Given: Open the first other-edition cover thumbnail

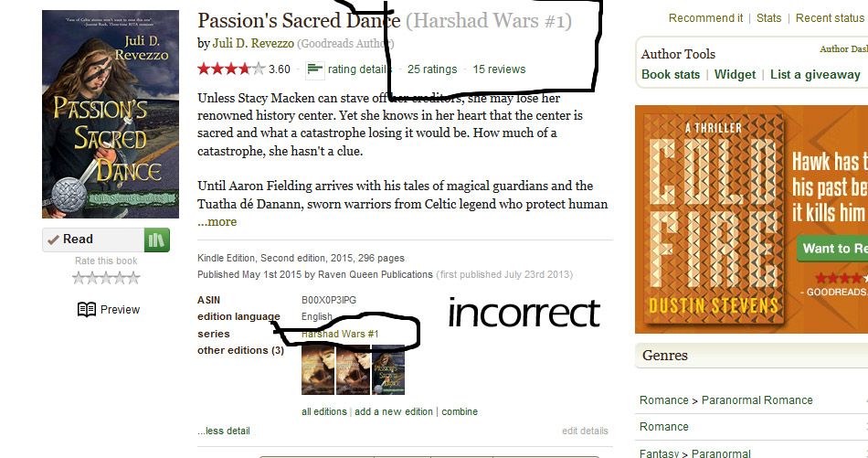Looking at the screenshot, I should click(318, 370).
